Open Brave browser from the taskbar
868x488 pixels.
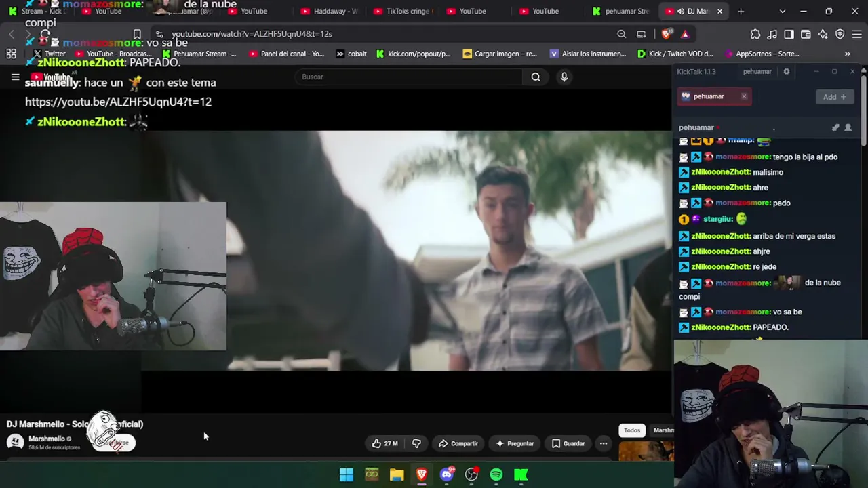point(421,474)
